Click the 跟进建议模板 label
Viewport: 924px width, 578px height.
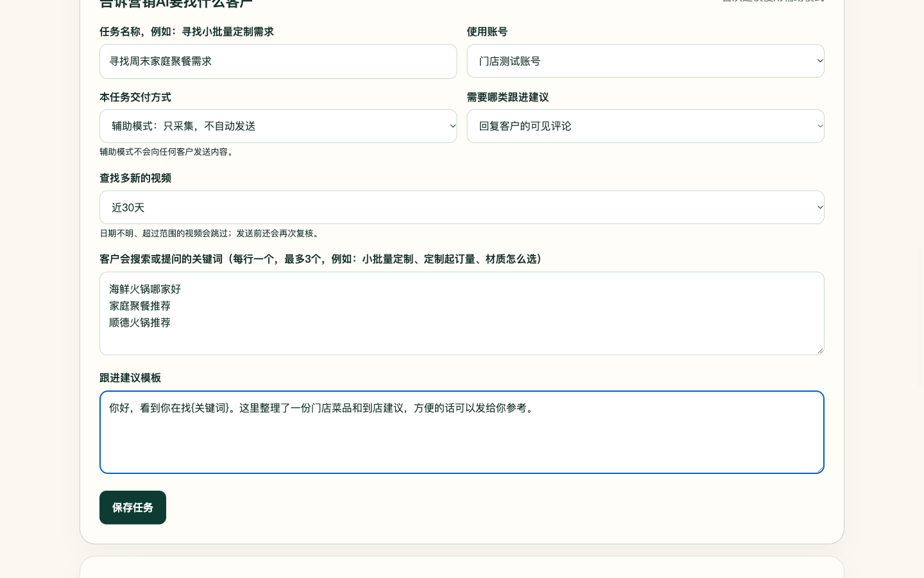pos(130,378)
